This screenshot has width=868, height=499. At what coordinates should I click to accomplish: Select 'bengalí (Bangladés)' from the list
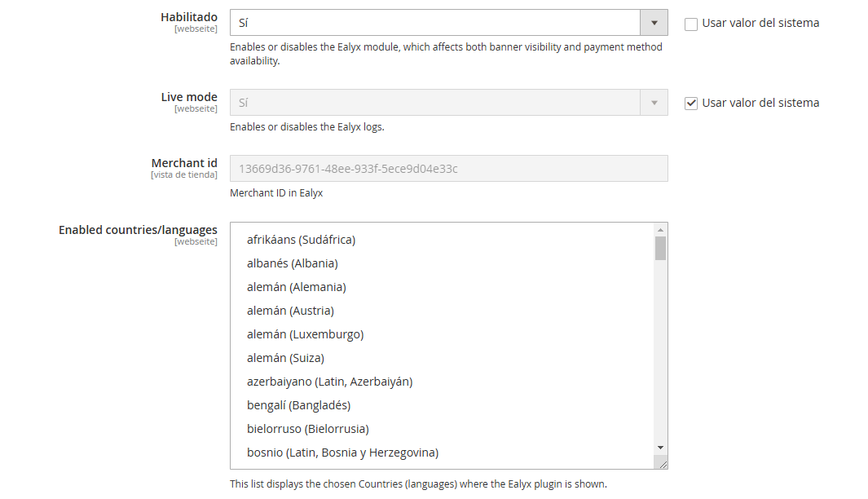tap(298, 405)
